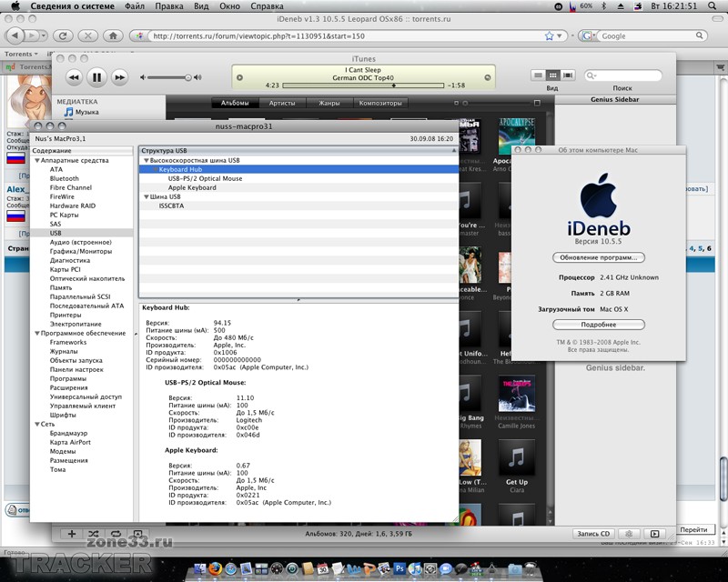Screen dimensions: 728x582
Task: Open the Файл menu
Action: 134,6
